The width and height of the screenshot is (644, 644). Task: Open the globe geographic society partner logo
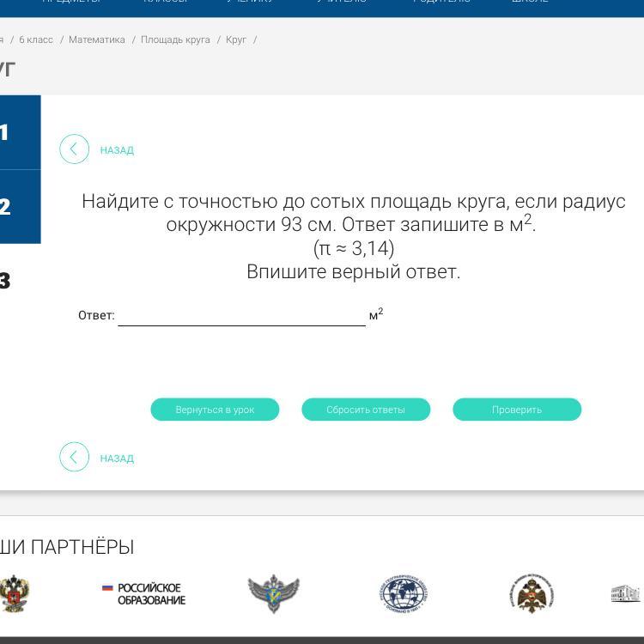(404, 593)
